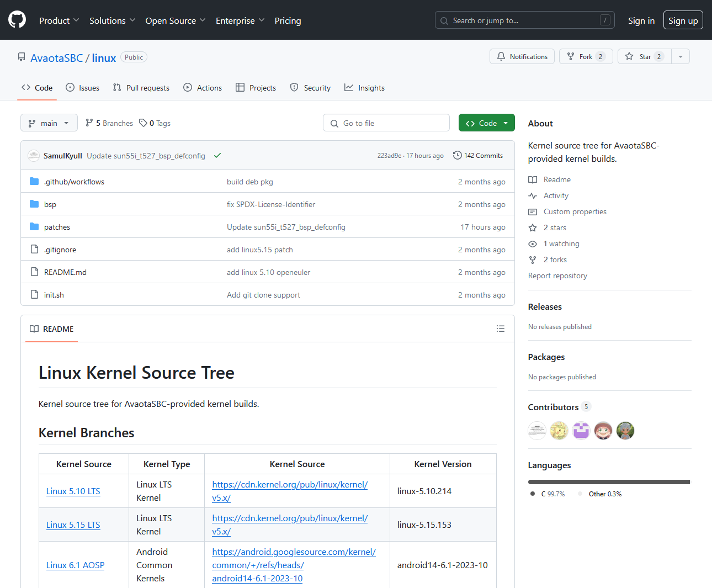Image resolution: width=712 pixels, height=588 pixels.
Task: Click the second contributor avatar with yellow hair
Action: pos(559,431)
